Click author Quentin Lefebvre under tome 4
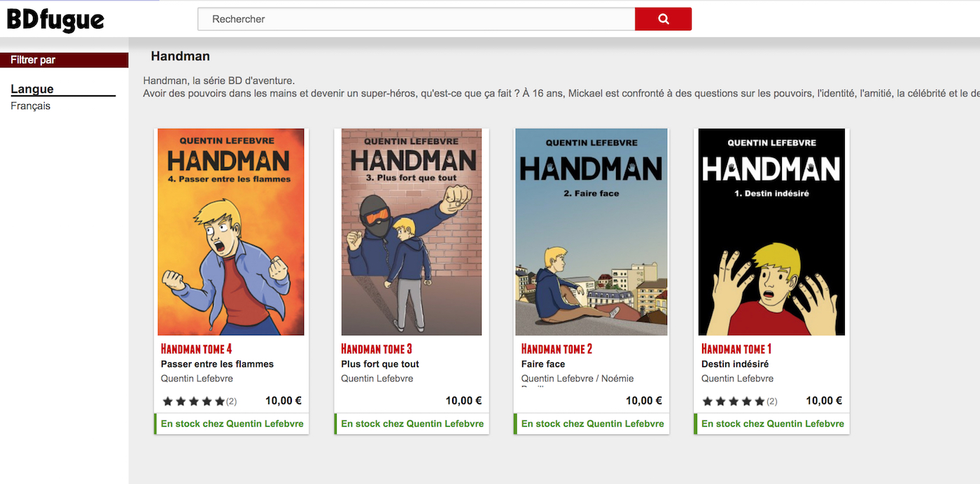 [x=197, y=378]
